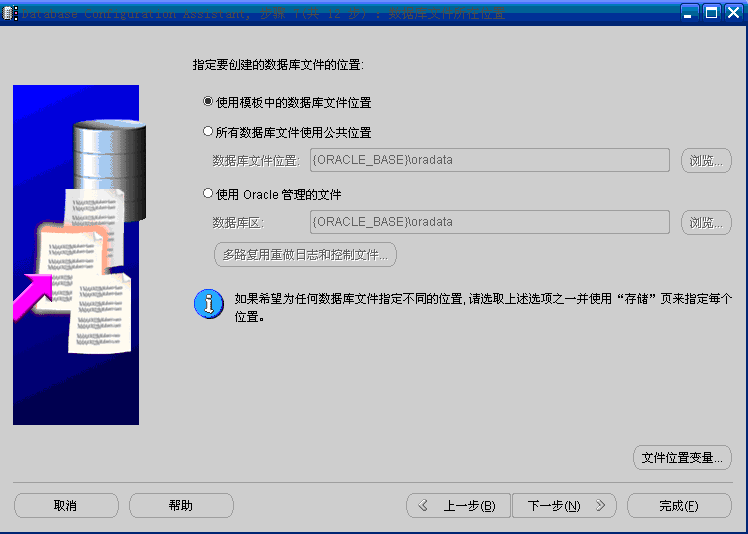Click the 数据库区 text field
Image resolution: width=748 pixels, height=534 pixels.
click(490, 222)
